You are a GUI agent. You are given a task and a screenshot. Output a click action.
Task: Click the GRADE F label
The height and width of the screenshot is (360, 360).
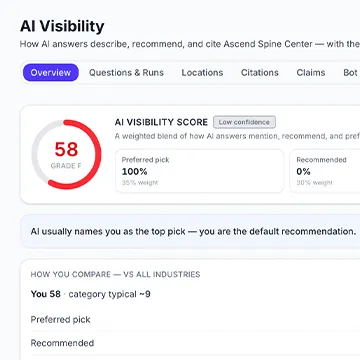click(x=66, y=166)
